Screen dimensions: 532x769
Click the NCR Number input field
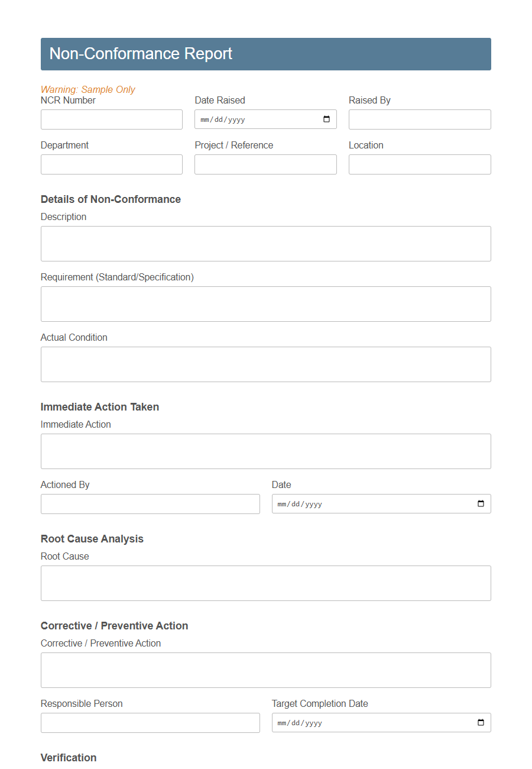pos(111,119)
